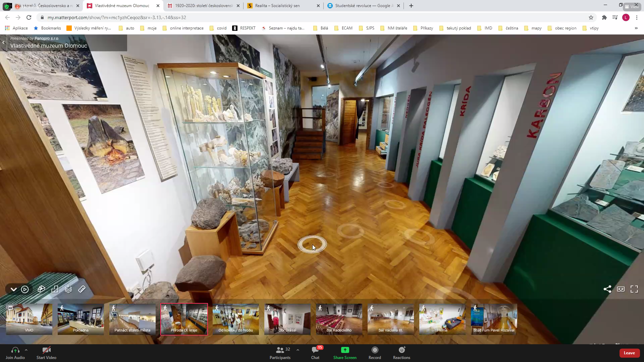Enter VR headset mode

click(x=621, y=289)
